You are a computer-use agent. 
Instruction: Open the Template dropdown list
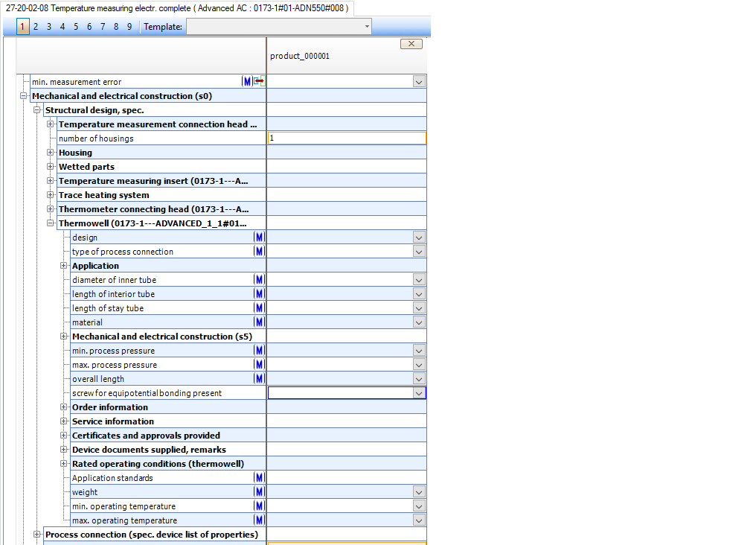click(367, 27)
